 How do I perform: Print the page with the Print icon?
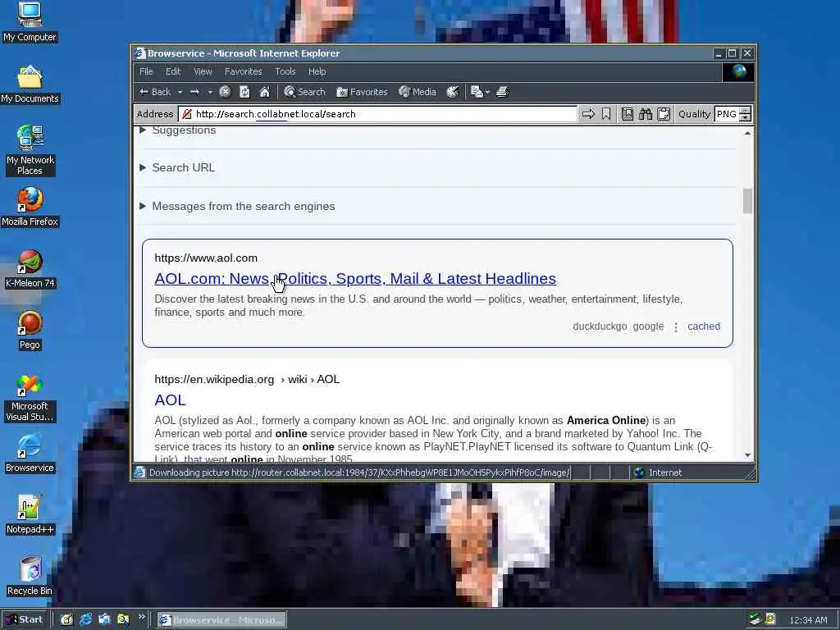tap(503, 92)
